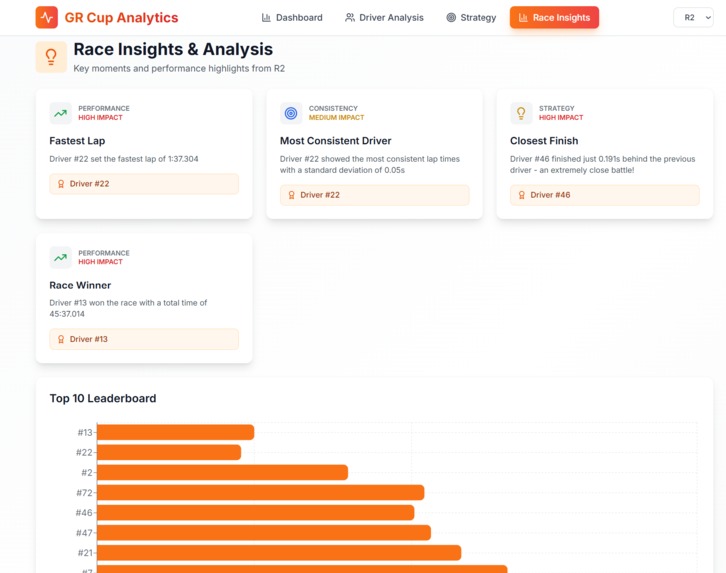The image size is (726, 573).
Task: Open the R2 race selector dropdown
Action: coord(693,18)
